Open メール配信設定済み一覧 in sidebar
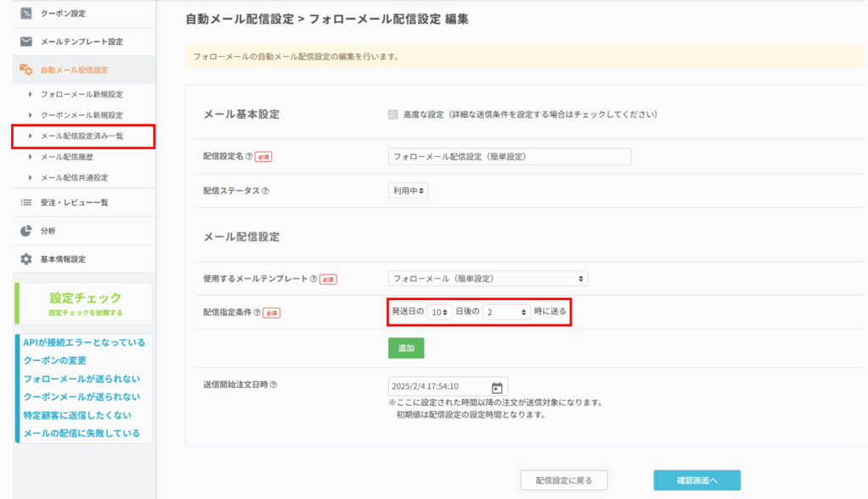Image resolution: width=868 pixels, height=499 pixels. point(82,136)
